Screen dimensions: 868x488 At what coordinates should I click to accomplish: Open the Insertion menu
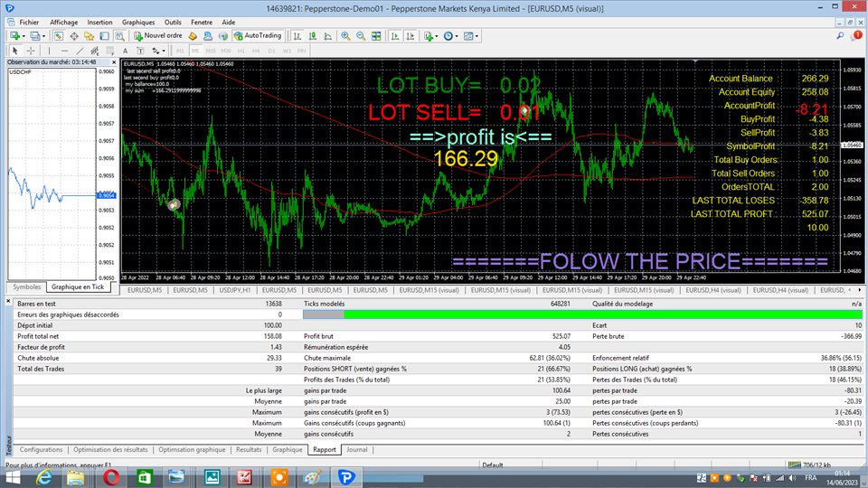click(x=99, y=22)
